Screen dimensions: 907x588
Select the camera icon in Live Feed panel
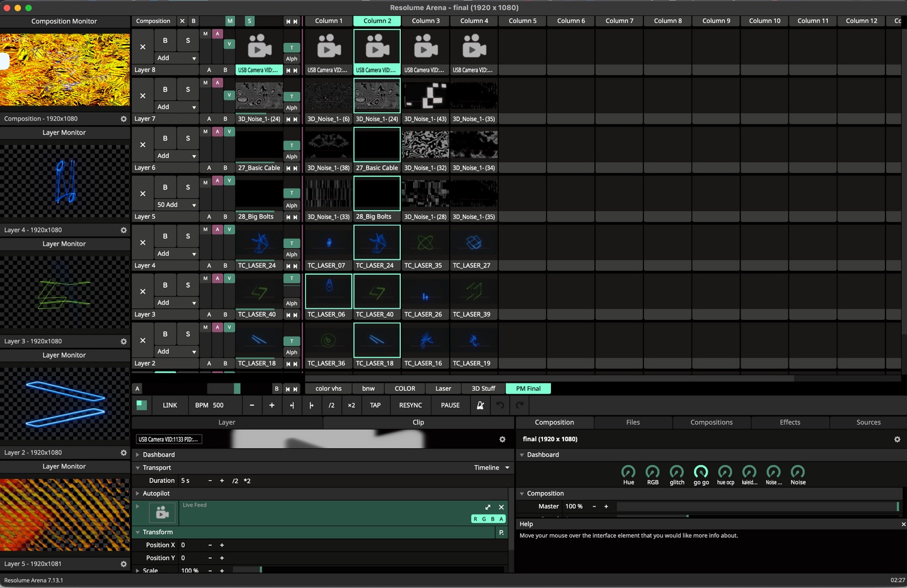162,513
